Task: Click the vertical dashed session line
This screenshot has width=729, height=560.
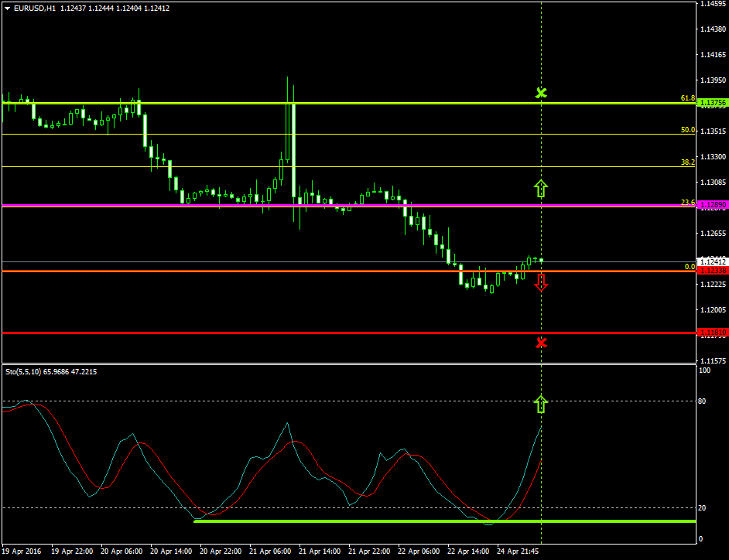Action: (541, 232)
